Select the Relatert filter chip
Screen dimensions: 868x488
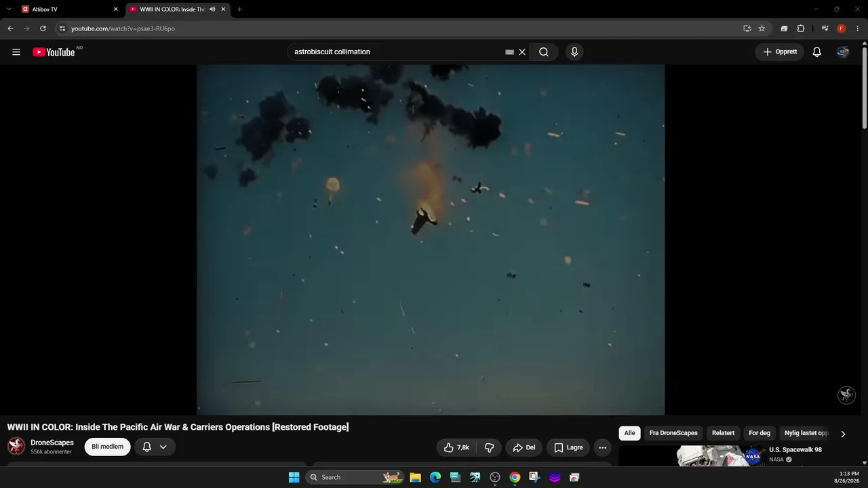[723, 433]
